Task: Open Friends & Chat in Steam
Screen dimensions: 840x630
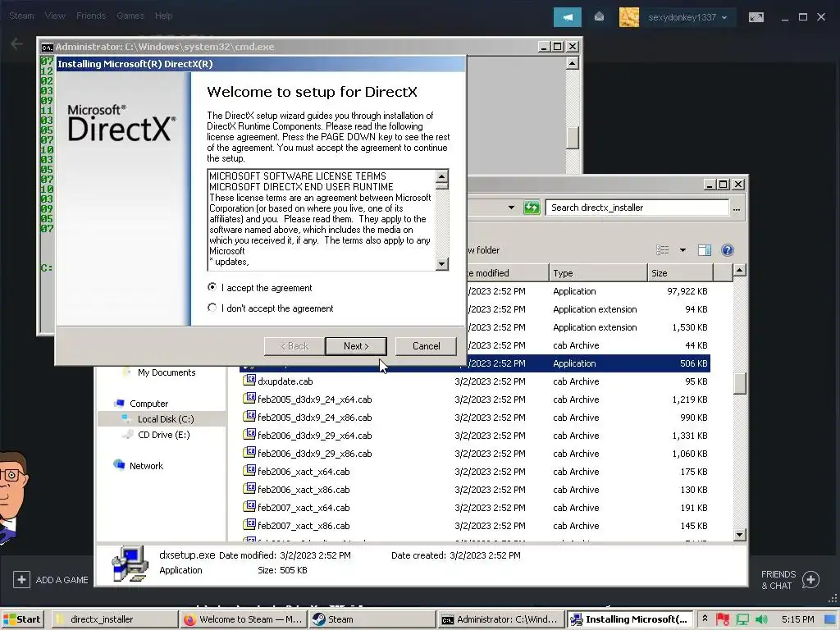Action: [x=778, y=580]
